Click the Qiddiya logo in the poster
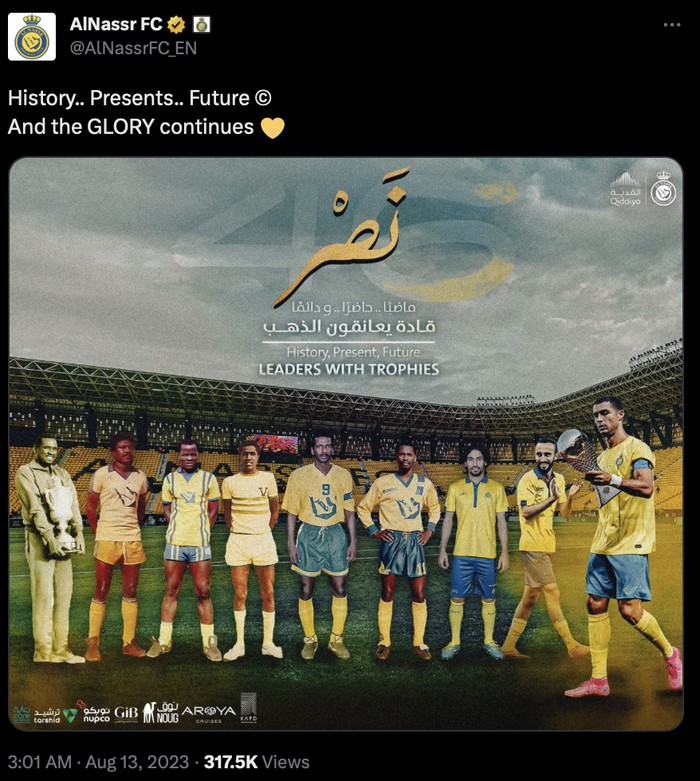 coord(626,189)
